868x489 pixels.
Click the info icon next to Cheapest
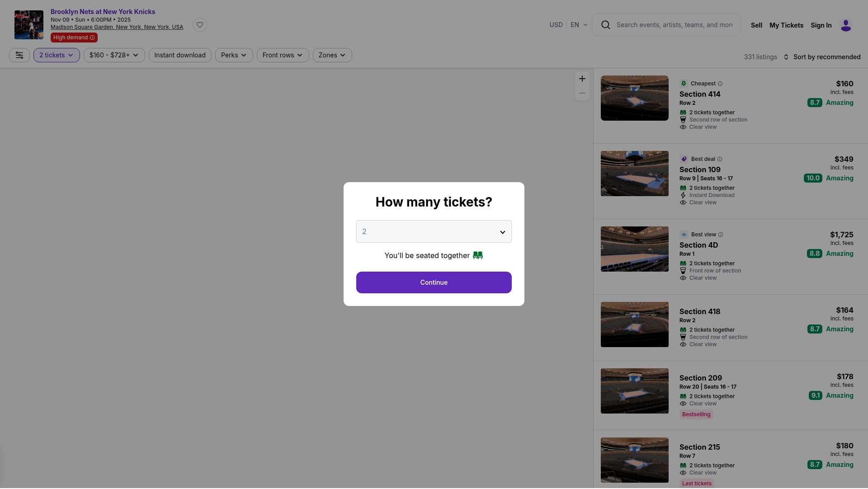point(720,84)
